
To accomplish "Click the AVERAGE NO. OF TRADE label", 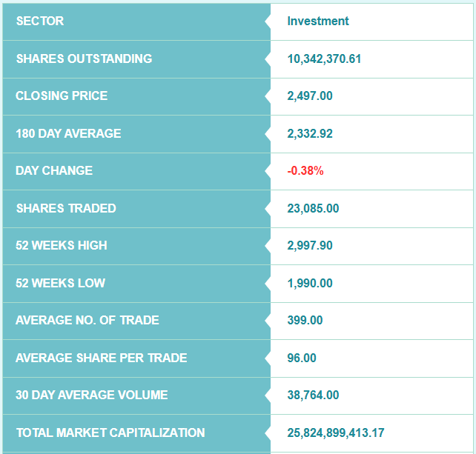I will tap(87, 320).
